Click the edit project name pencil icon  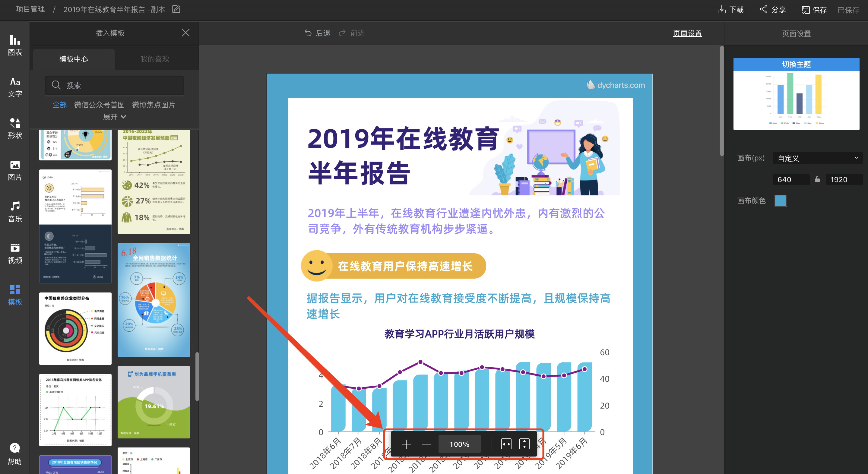[x=176, y=9]
